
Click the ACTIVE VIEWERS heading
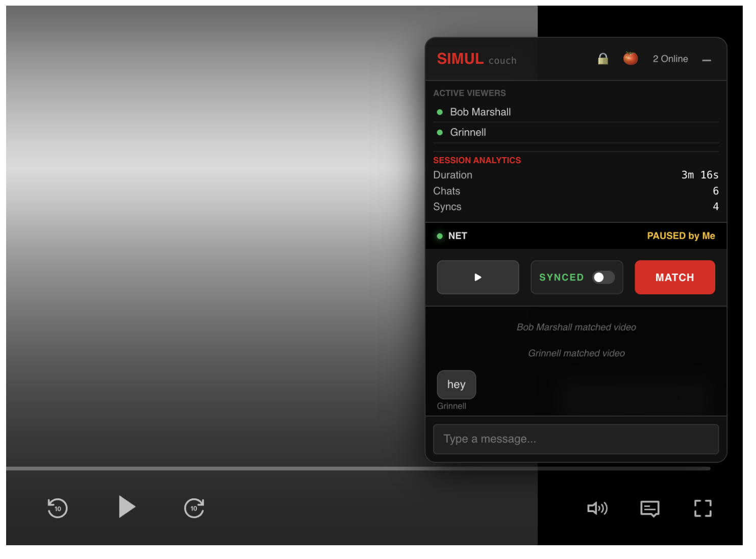click(x=469, y=93)
